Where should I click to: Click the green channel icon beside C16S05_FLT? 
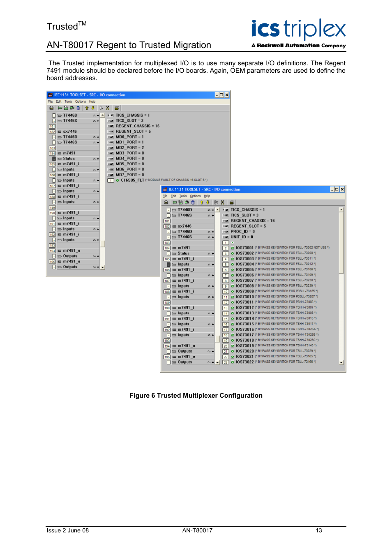pyautogui.click(x=118, y=180)
